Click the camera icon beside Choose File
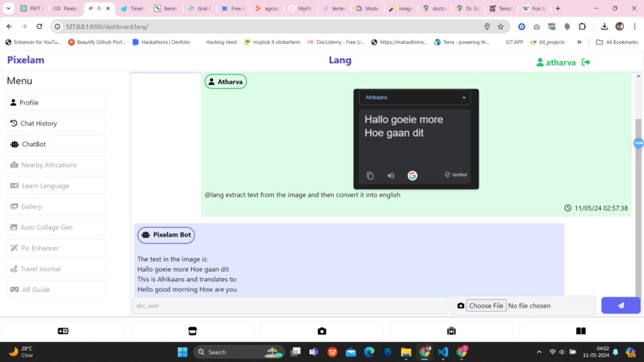The image size is (644, 362). click(461, 306)
